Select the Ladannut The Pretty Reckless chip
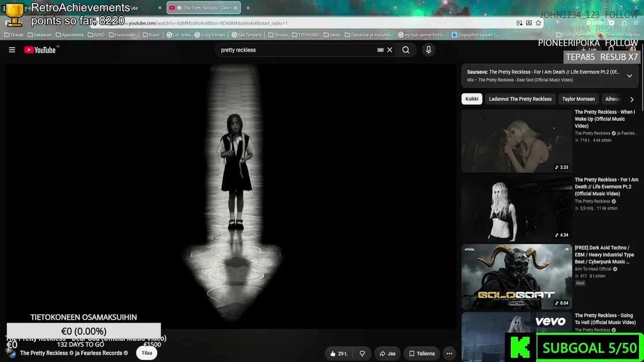The image size is (644, 362). [x=520, y=99]
